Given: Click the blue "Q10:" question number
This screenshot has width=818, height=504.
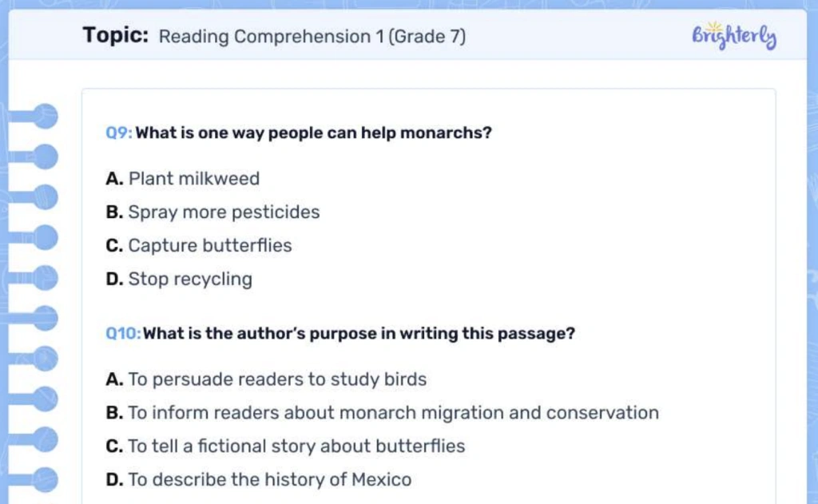Looking at the screenshot, I should (122, 334).
